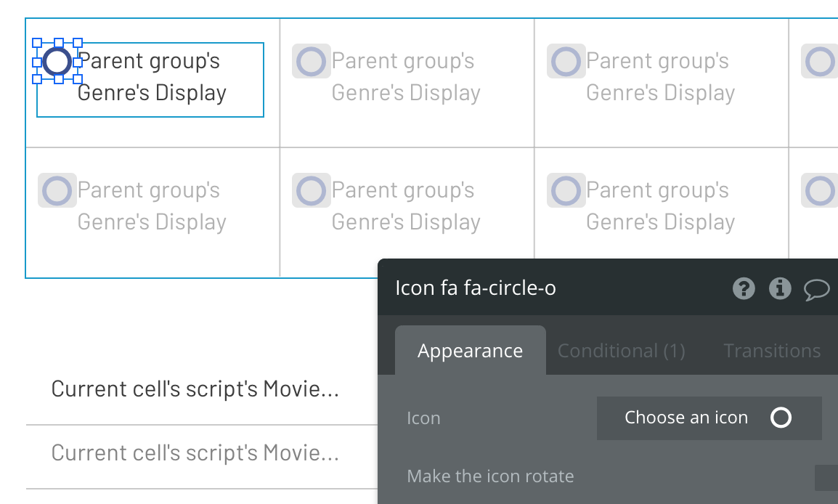This screenshot has height=504, width=838.
Task: Click the help question mark icon
Action: point(744,288)
